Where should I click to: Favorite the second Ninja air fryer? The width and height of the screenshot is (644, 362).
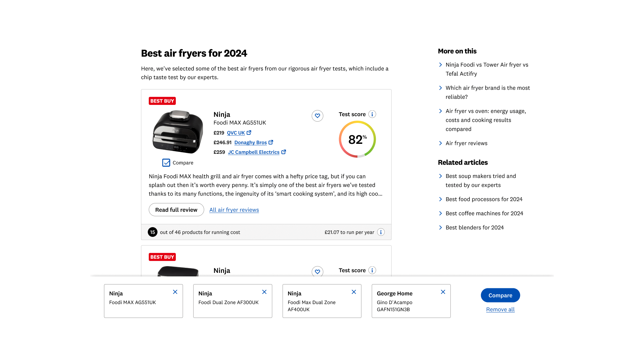click(317, 272)
